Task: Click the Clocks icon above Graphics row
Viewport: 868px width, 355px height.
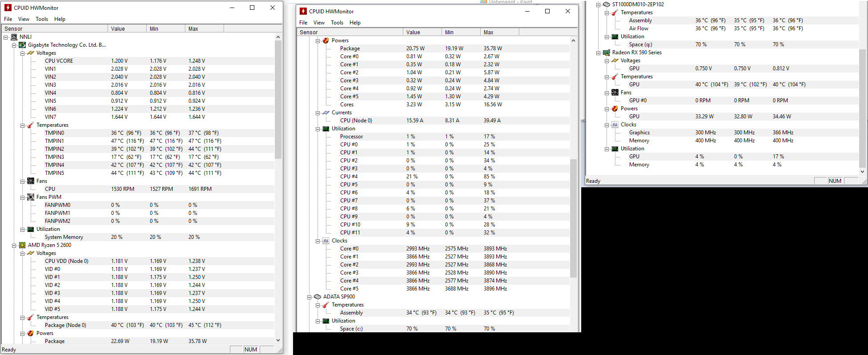Action: pos(615,125)
